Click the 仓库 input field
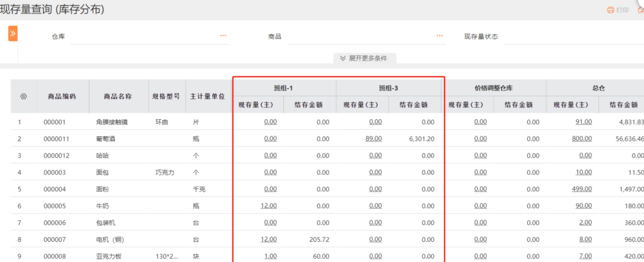 pyautogui.click(x=144, y=37)
